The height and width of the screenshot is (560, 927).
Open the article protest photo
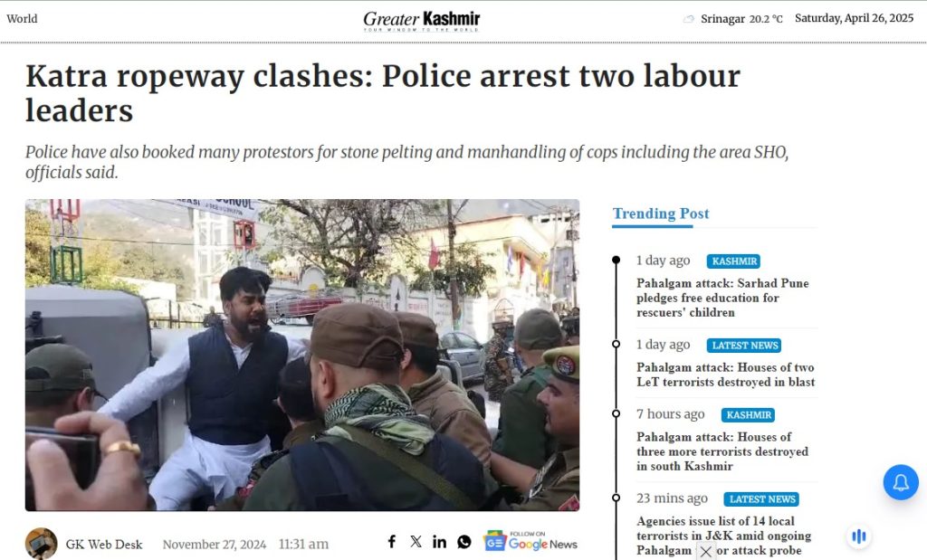click(x=302, y=355)
